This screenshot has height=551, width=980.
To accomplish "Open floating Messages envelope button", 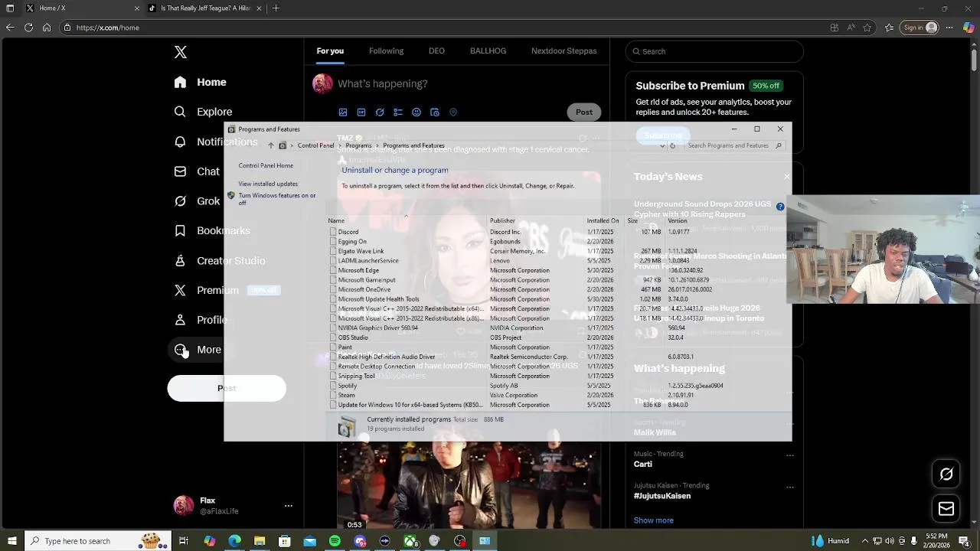I will pyautogui.click(x=946, y=509).
